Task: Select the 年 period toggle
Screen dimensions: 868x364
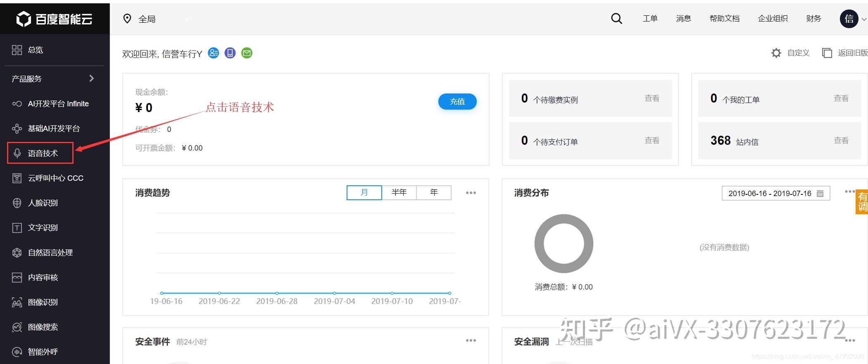Action: pyautogui.click(x=434, y=192)
